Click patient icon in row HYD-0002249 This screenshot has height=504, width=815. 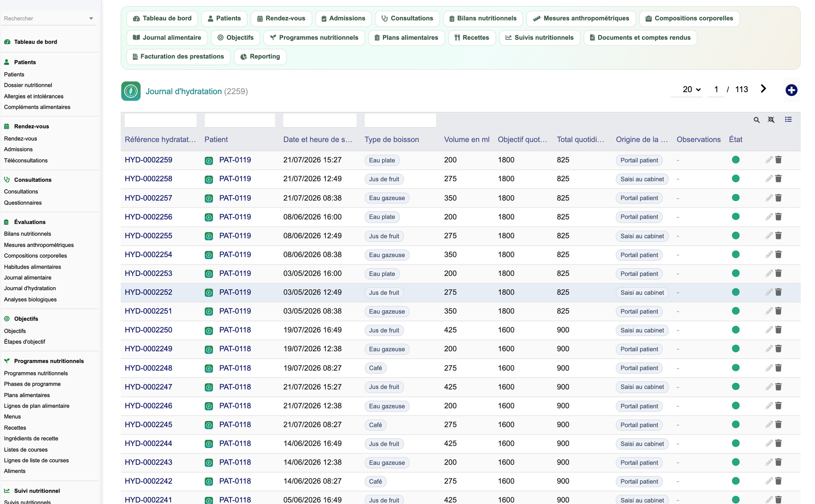[x=209, y=350]
